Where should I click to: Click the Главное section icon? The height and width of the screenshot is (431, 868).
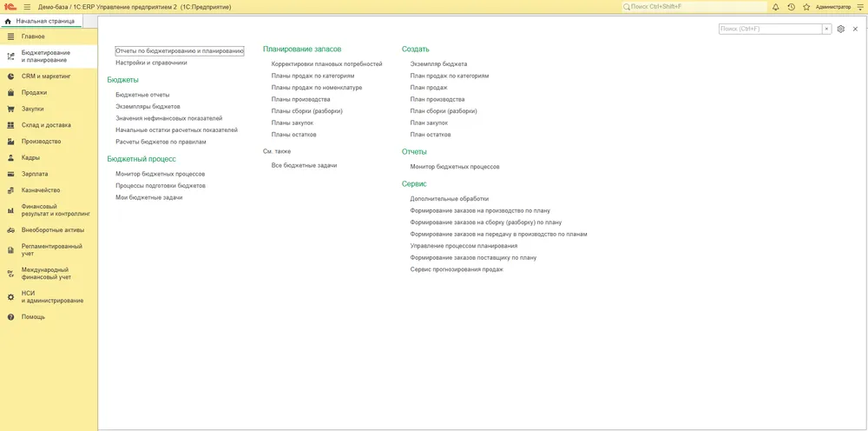click(10, 36)
